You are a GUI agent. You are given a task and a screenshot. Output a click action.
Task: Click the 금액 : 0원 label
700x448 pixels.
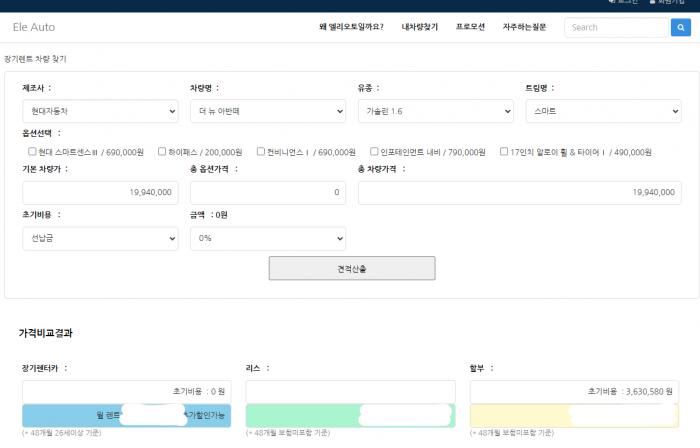click(x=208, y=215)
